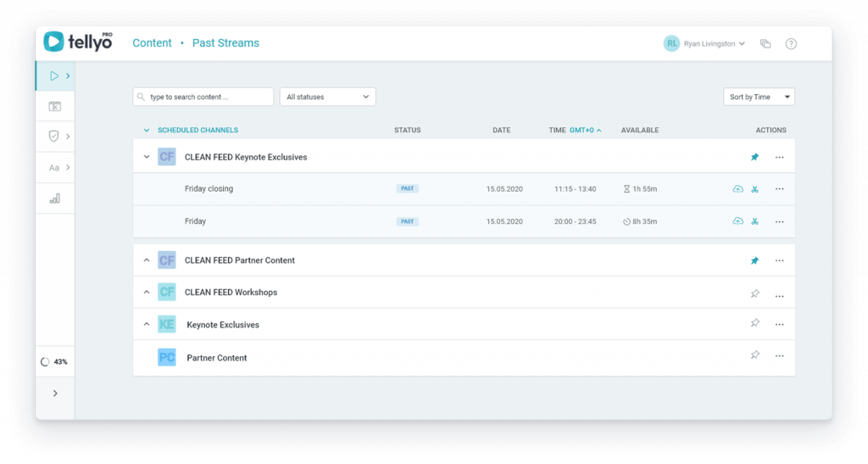868x464 pixels.
Task: Click the Status column header
Action: click(x=408, y=130)
